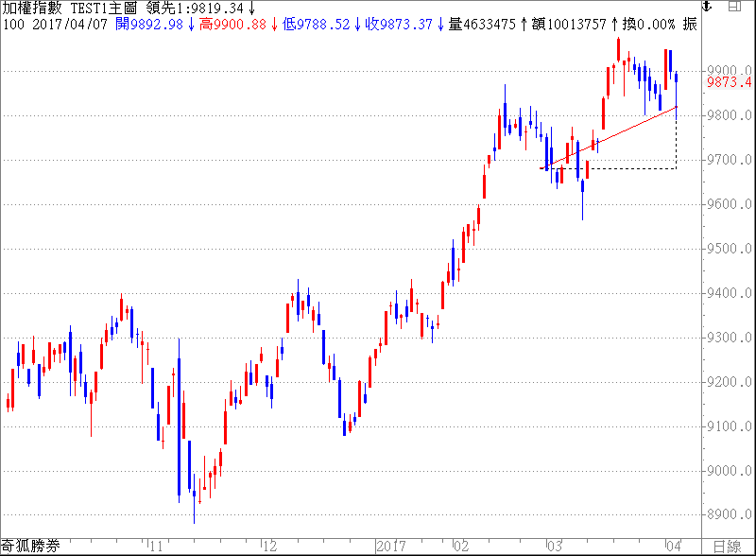Click the 02 month marker on time axis

(461, 547)
